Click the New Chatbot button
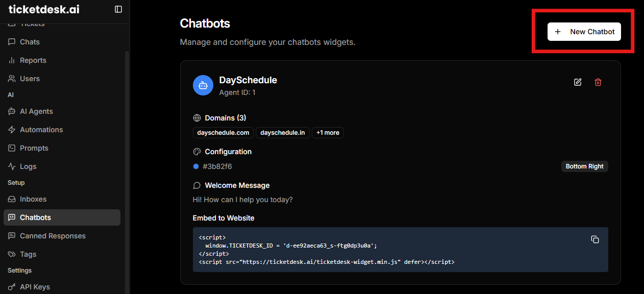Image resolution: width=644 pixels, height=294 pixels. tap(584, 32)
